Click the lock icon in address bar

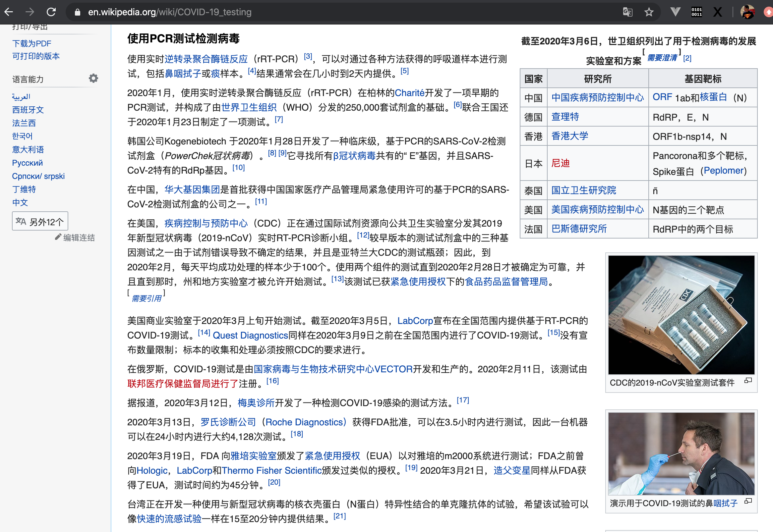coord(77,12)
